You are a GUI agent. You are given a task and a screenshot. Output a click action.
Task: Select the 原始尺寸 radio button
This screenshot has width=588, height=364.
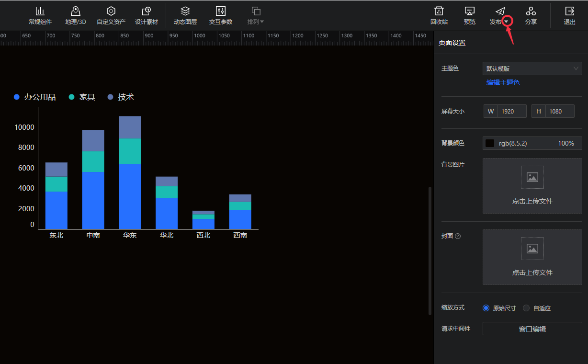click(486, 308)
